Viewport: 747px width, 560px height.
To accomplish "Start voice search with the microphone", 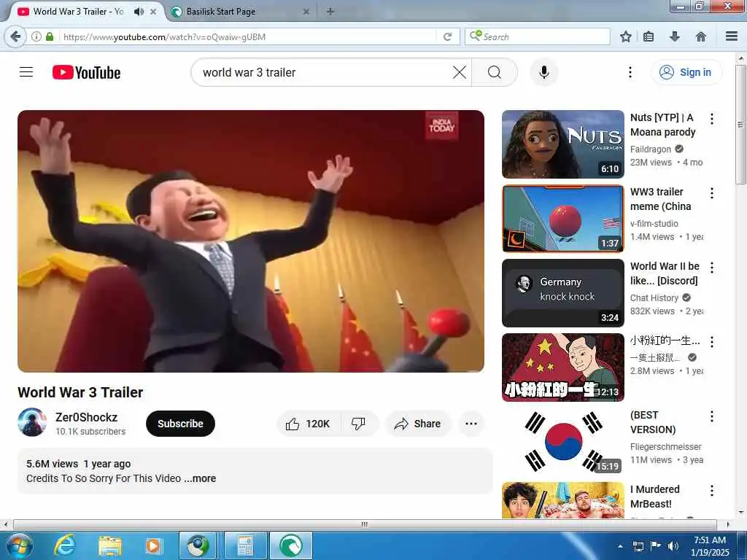I will (x=544, y=72).
